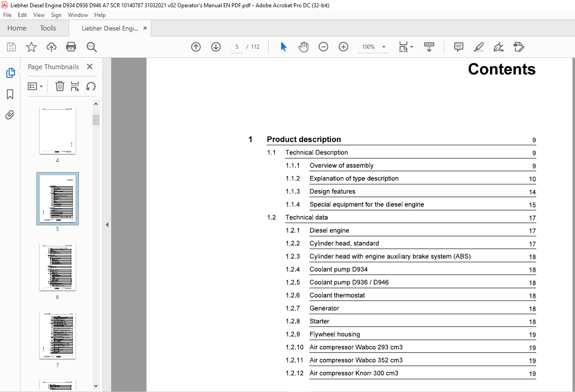This screenshot has height=392, width=575.
Task: Close the Liebher Diesel document tab
Action: pos(145,28)
